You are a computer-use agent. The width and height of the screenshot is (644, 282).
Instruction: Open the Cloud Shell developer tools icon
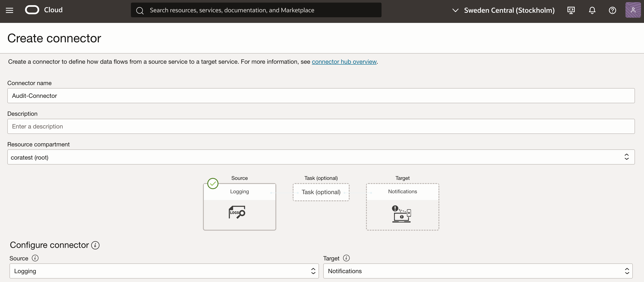click(x=571, y=10)
